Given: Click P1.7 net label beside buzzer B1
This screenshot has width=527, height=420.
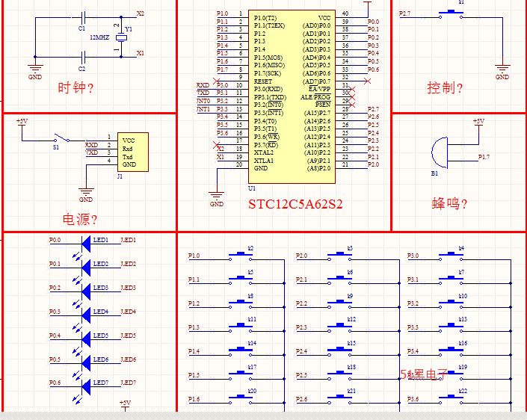Looking at the screenshot, I should [x=484, y=157].
